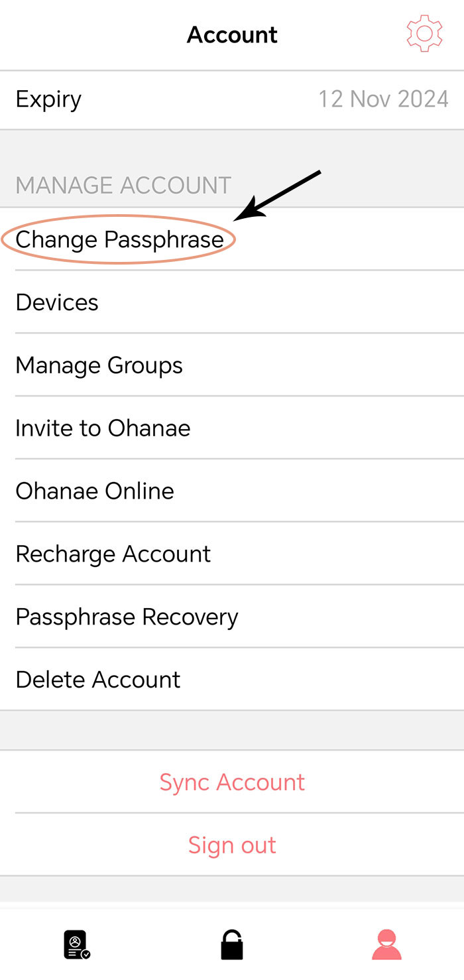Image resolution: width=464 pixels, height=980 pixels.
Task: Open Change Passphrase
Action: (232, 239)
